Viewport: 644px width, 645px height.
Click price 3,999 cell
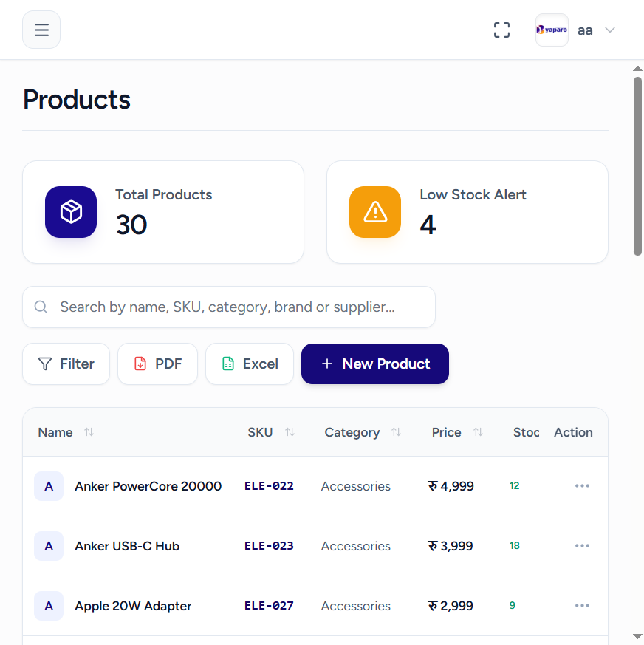coord(451,546)
